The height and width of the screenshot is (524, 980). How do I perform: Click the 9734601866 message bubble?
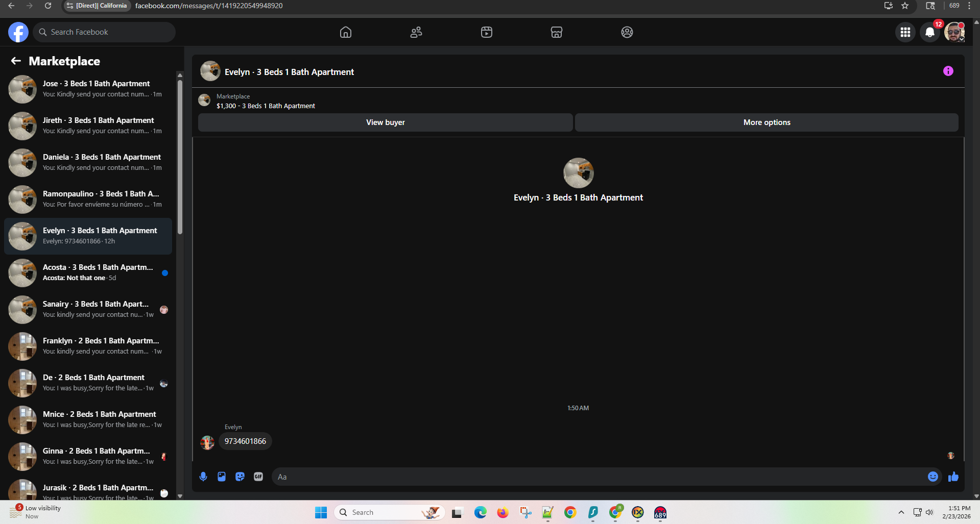point(245,441)
